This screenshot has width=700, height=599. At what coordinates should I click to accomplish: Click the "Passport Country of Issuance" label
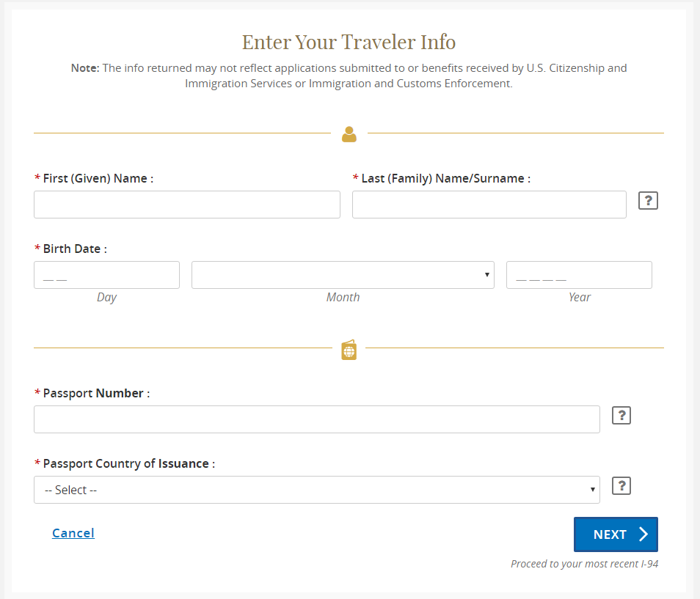[128, 463]
